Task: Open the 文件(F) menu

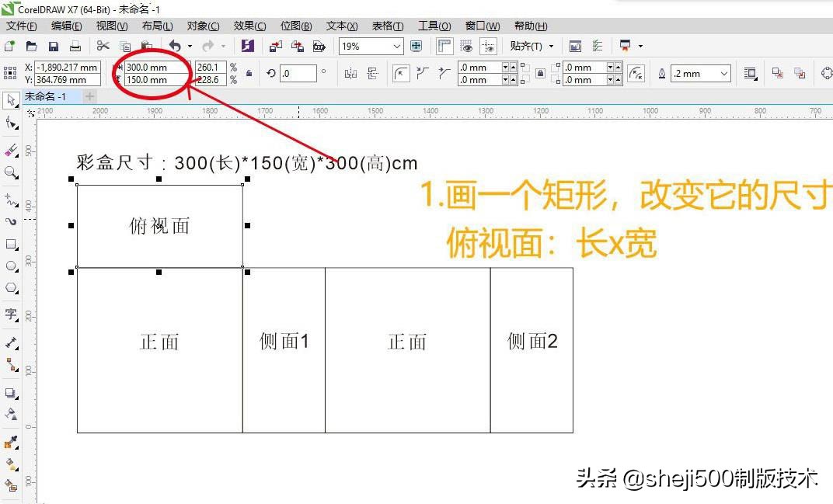Action: click(21, 26)
